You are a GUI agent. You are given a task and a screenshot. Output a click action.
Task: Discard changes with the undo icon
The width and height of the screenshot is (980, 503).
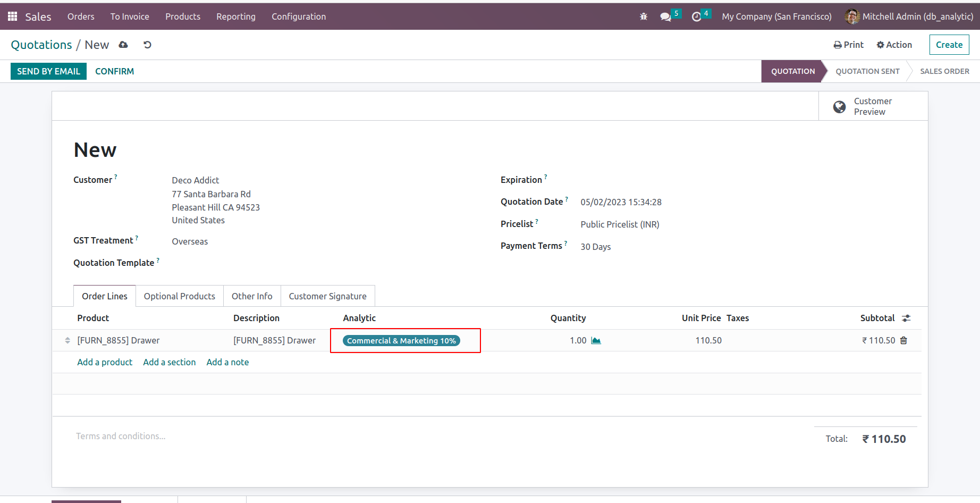tap(148, 45)
